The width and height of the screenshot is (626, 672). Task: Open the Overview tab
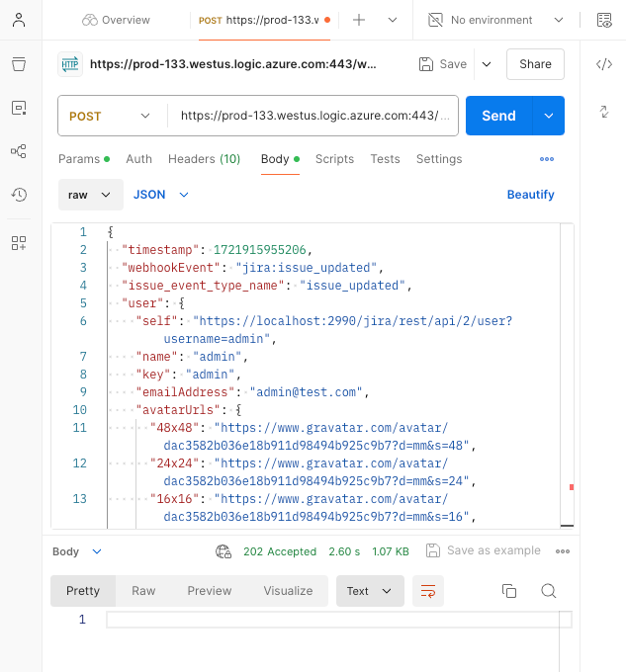point(116,20)
